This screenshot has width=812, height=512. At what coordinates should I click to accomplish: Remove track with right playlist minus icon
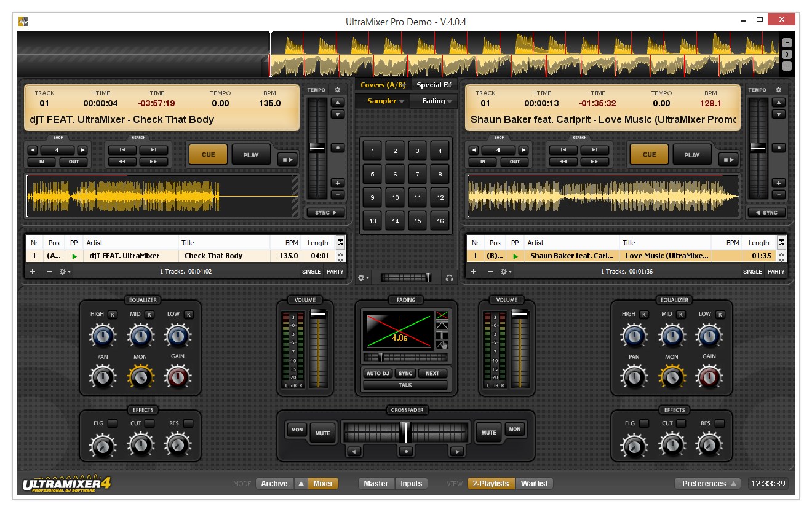pyautogui.click(x=490, y=271)
